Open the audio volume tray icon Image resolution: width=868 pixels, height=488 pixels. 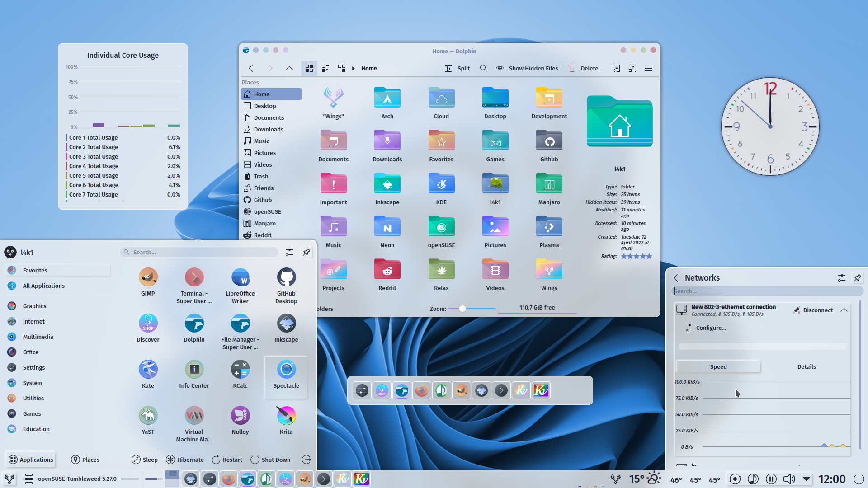pyautogui.click(x=789, y=479)
